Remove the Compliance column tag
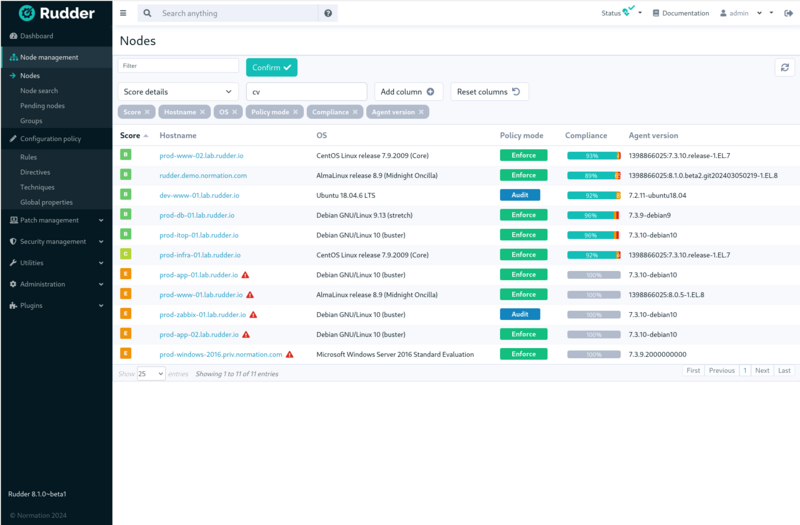This screenshot has height=525, width=800. (x=355, y=112)
